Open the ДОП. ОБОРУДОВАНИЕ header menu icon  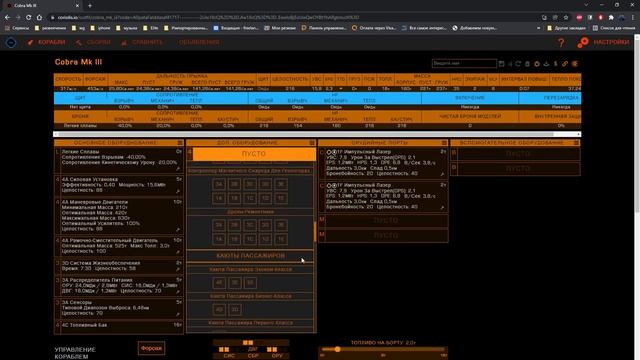[x=312, y=143]
